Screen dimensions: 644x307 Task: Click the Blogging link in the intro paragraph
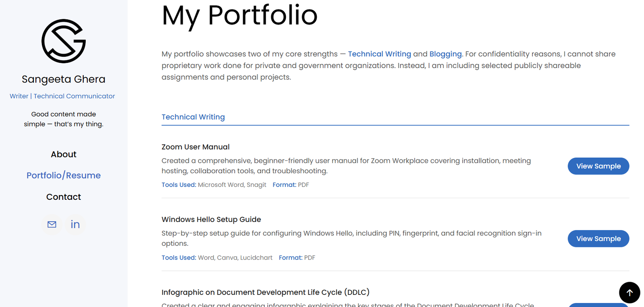(445, 54)
